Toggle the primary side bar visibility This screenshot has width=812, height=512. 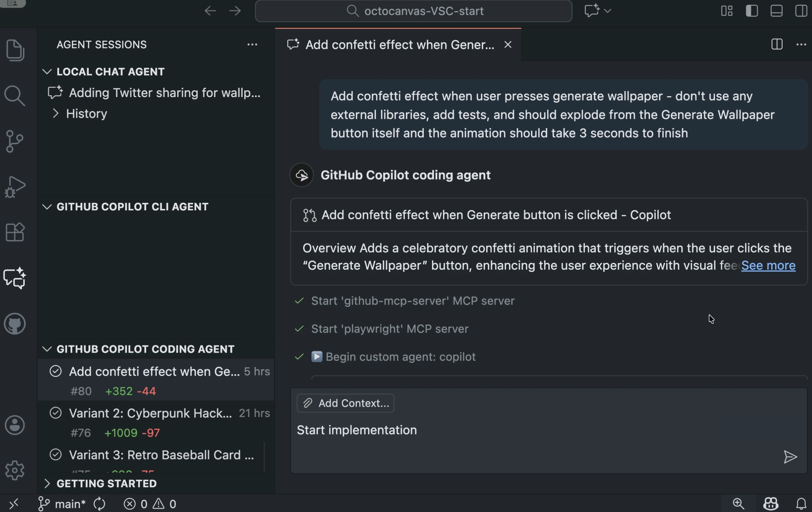752,11
